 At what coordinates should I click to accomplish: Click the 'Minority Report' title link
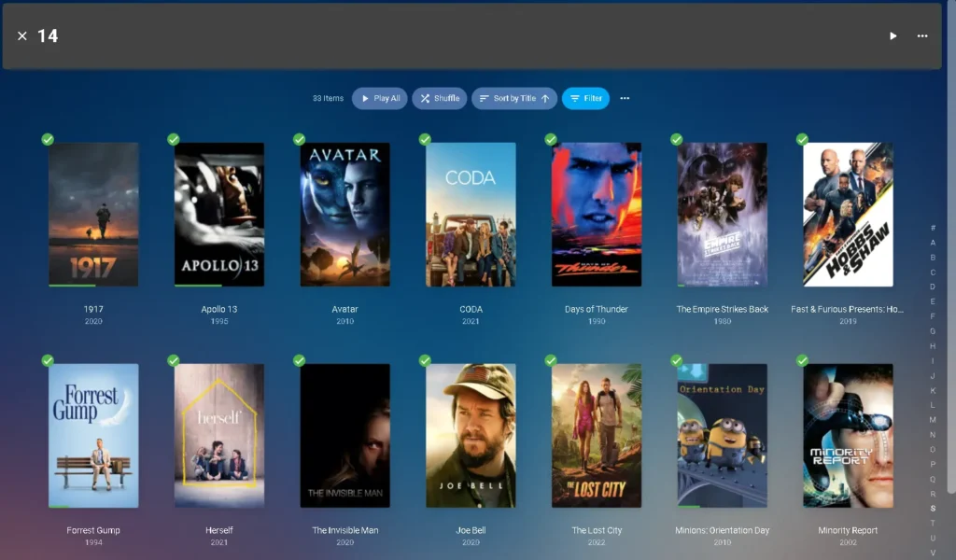(848, 530)
